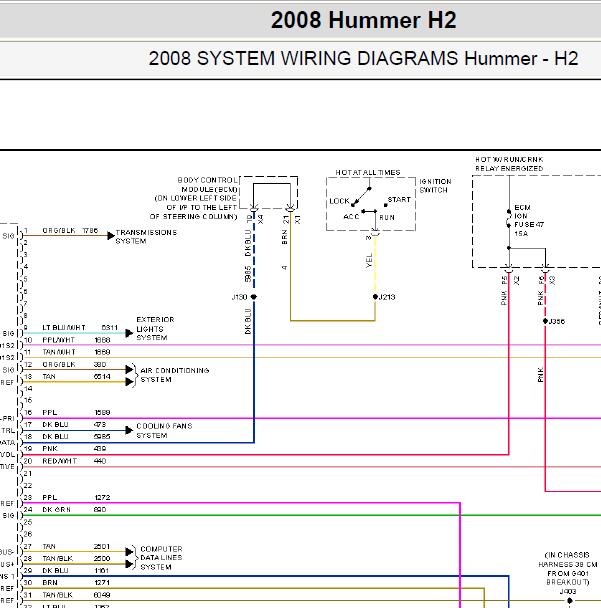601x608 pixels.
Task: Open the 'AIR CONDITIONING SYSTEM' reference
Action: pyautogui.click(x=174, y=375)
